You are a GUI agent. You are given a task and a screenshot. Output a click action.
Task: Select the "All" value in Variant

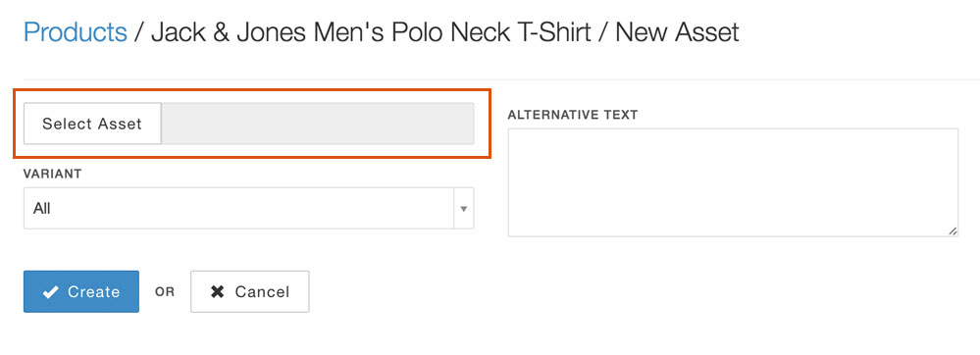pos(42,209)
